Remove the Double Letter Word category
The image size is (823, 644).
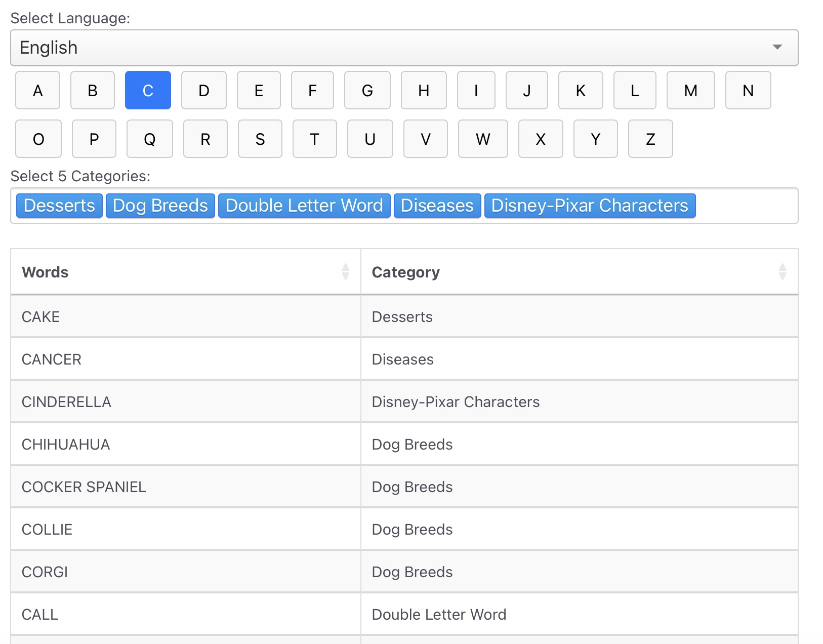coord(304,206)
